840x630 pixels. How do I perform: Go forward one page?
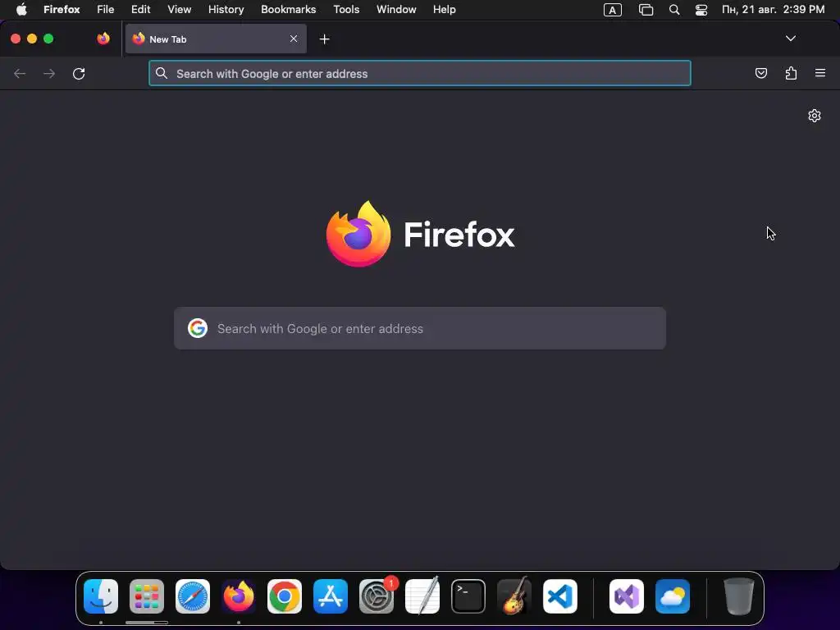tap(49, 73)
